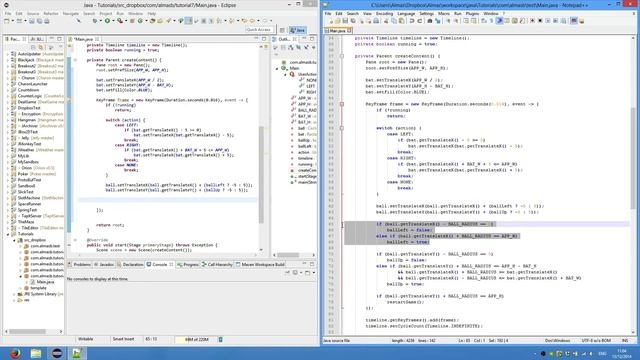Click Save icon in Eclipse toolbar
Viewport: 640px width, 360px height.
pyautogui.click(x=31, y=21)
